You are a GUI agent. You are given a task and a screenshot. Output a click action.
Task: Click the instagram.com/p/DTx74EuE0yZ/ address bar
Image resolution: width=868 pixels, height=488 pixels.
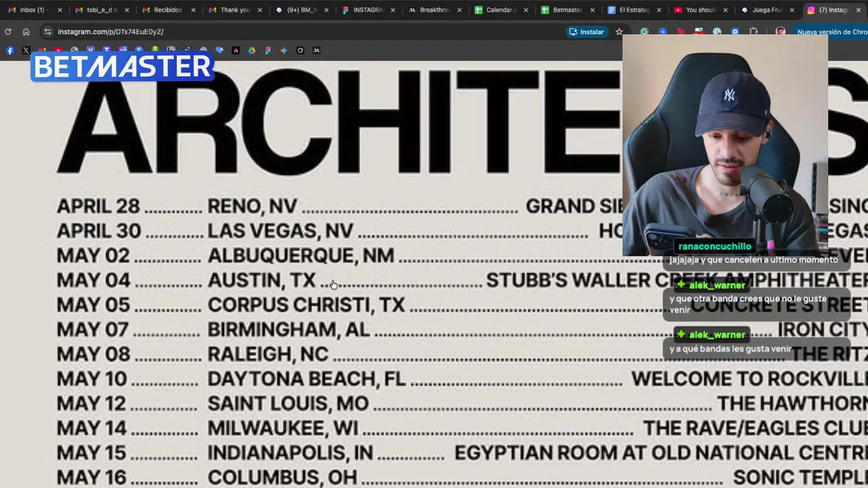(x=111, y=31)
